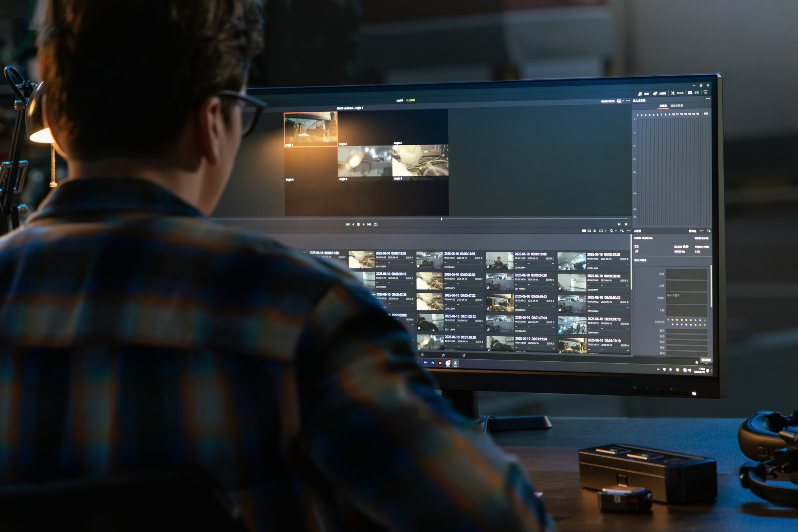Image resolution: width=798 pixels, height=532 pixels.
Task: Select Angle 6 view in multicam viewer
Action: (421, 162)
